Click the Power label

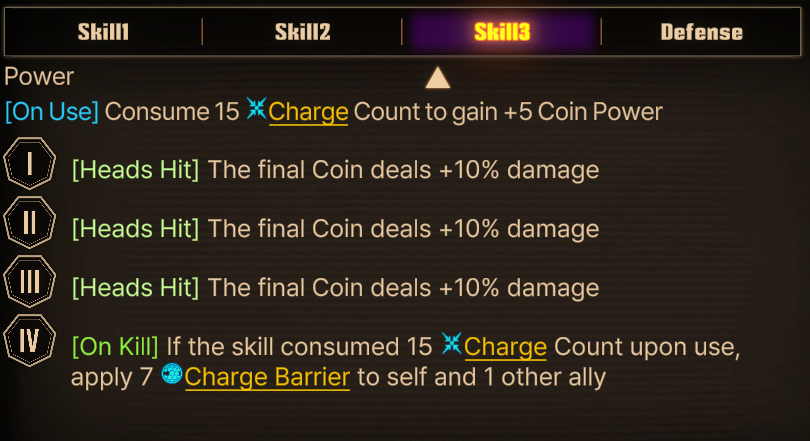click(39, 77)
